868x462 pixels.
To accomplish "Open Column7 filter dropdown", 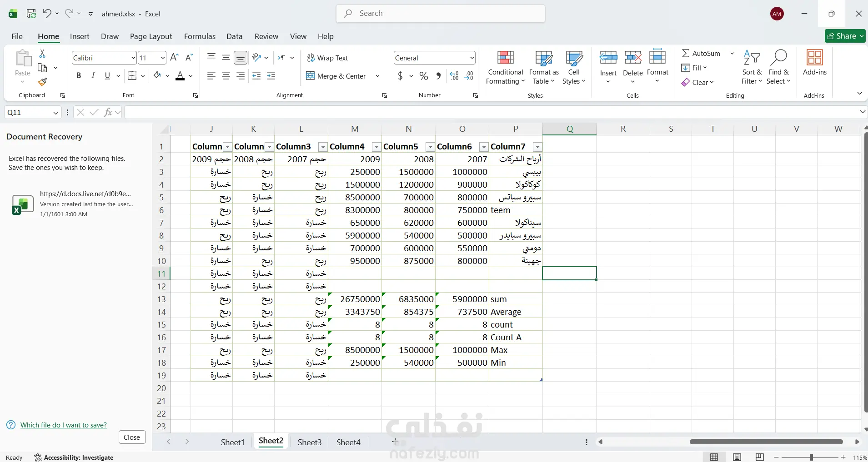I will click(537, 147).
